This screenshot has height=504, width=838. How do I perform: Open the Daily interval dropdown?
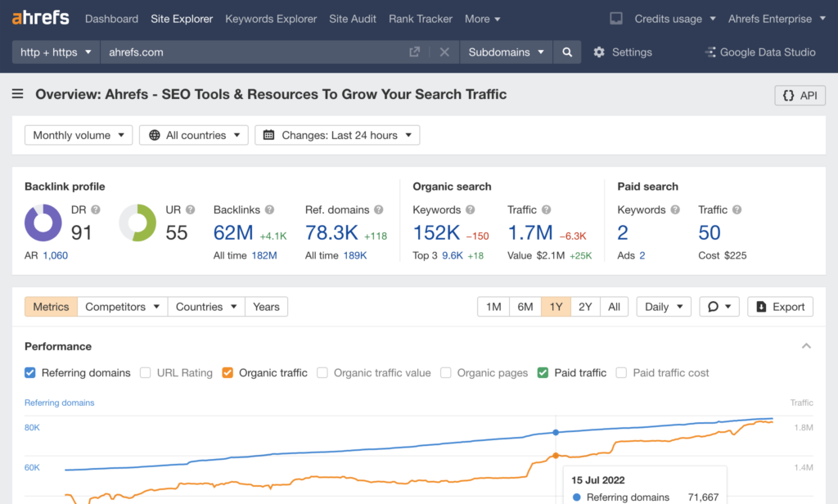click(664, 307)
